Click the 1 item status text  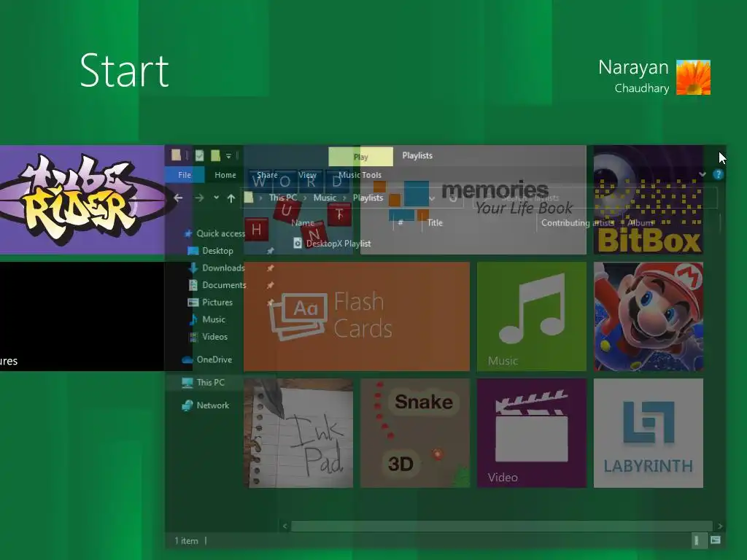(186, 540)
